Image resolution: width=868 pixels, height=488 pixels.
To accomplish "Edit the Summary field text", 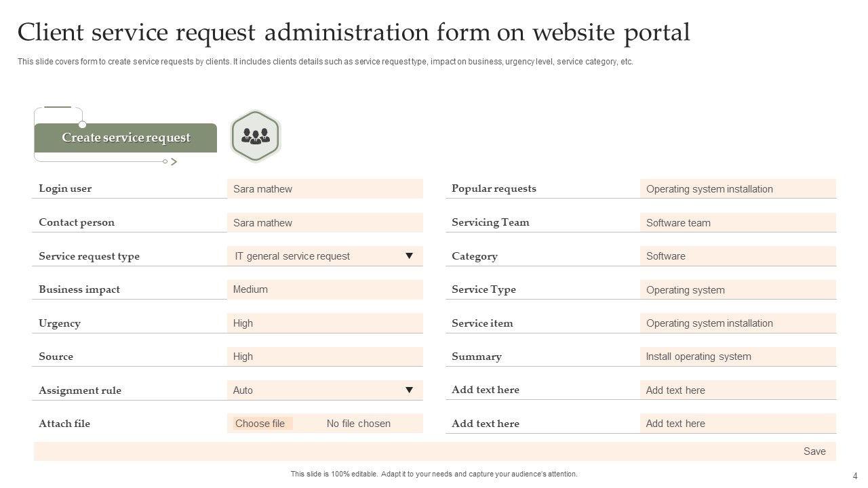I will click(x=738, y=357).
